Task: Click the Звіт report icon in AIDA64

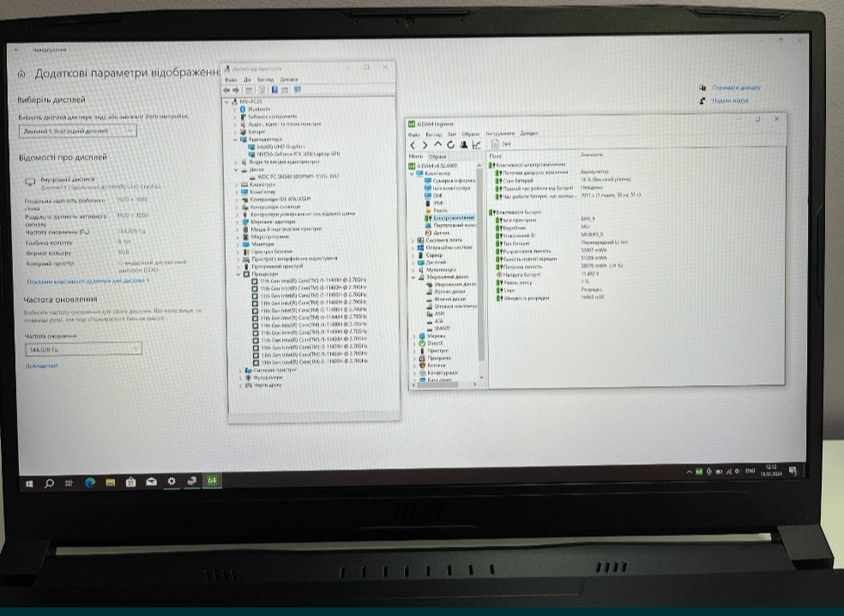Action: [495, 144]
